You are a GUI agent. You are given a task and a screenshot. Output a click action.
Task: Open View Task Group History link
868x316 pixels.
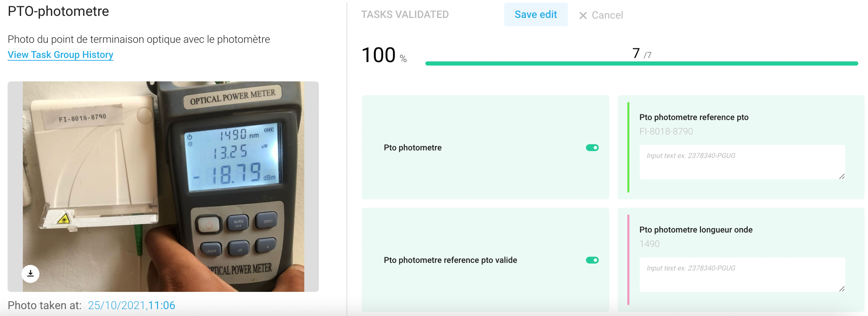tap(60, 55)
